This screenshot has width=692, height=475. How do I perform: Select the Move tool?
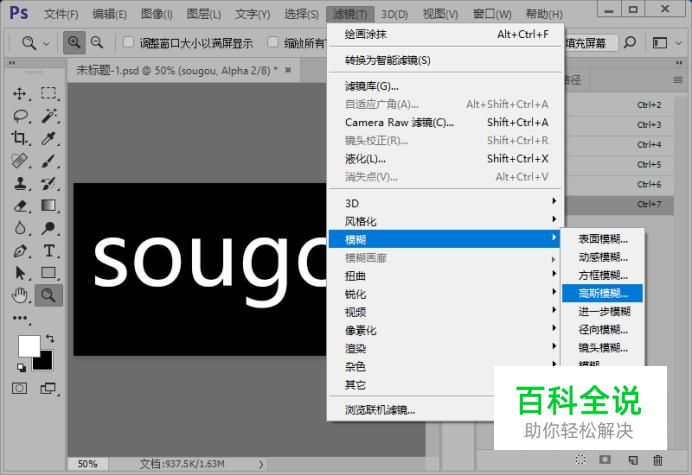pyautogui.click(x=19, y=94)
